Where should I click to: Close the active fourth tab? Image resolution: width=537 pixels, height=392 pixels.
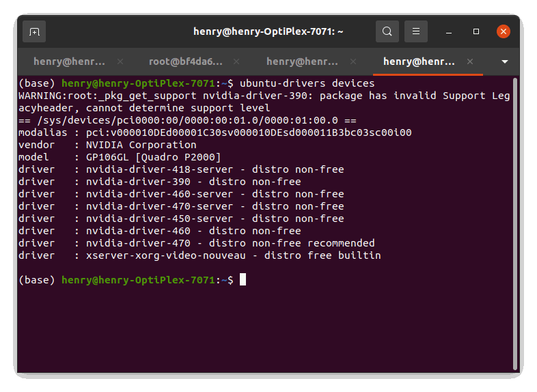pyautogui.click(x=470, y=61)
